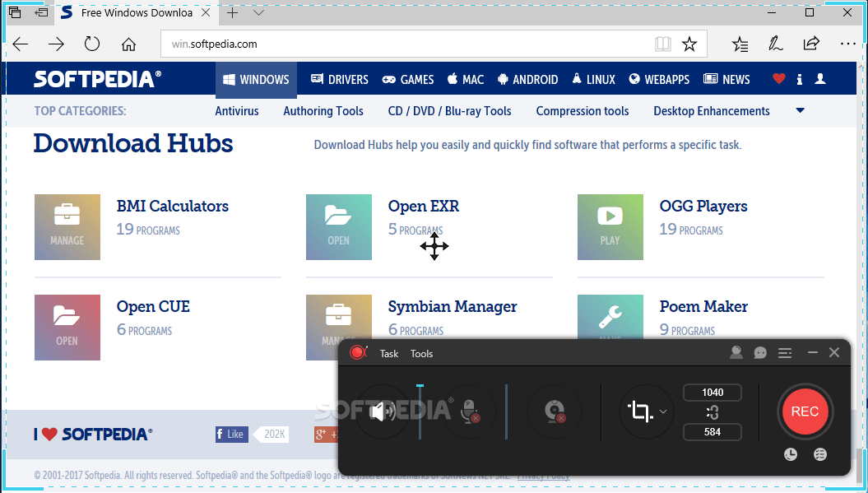The image size is (868, 493).
Task: Click the recording height input field showing 584
Action: tap(713, 431)
